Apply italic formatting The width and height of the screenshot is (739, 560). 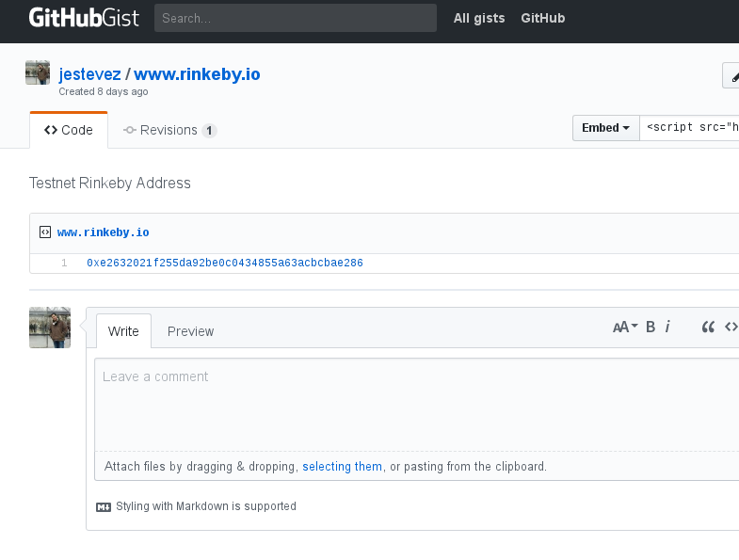pos(667,328)
